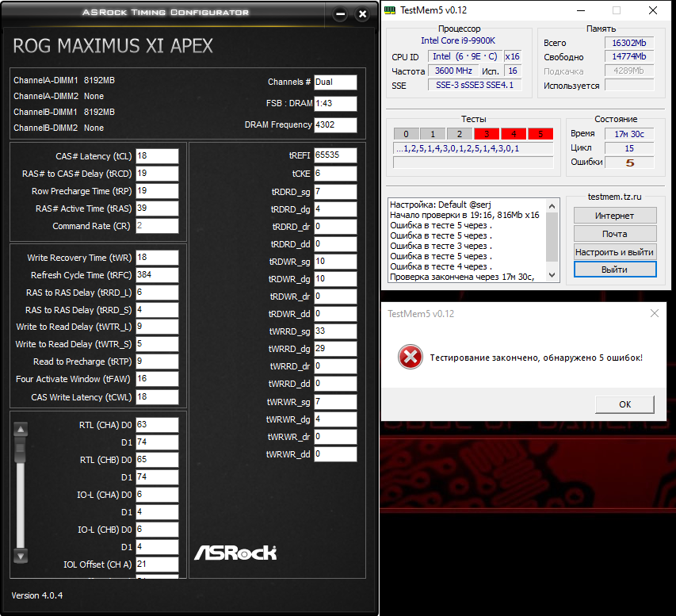The width and height of the screenshot is (676, 616).
Task: Click the 3600 MHz frequency value
Action: (x=453, y=71)
